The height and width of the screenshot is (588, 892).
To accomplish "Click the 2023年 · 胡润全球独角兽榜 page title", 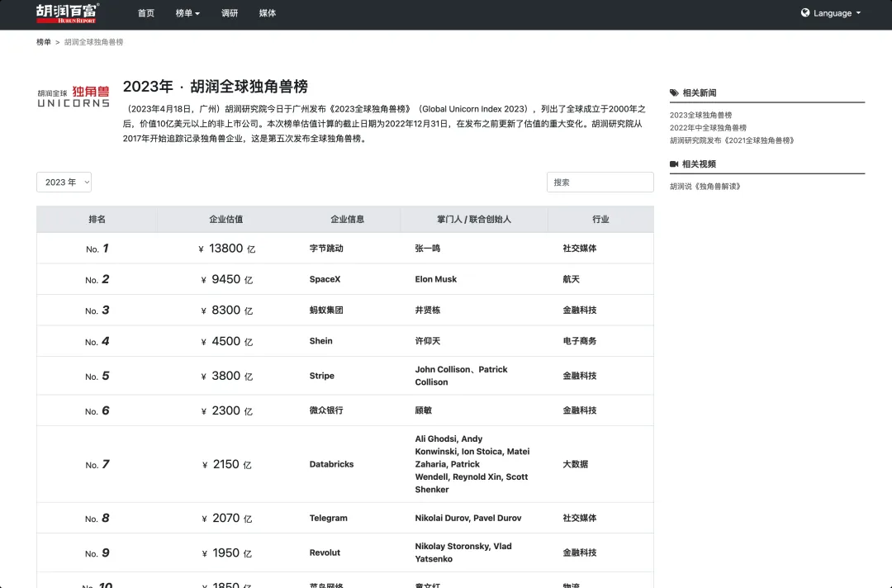I will pyautogui.click(x=216, y=87).
